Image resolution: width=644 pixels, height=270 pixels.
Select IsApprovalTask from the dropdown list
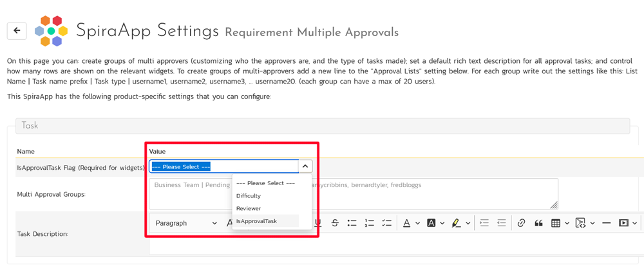[x=256, y=221]
